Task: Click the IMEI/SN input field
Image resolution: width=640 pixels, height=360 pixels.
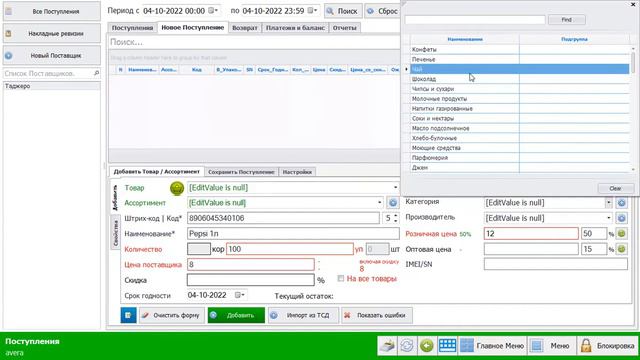Action: coord(556,264)
